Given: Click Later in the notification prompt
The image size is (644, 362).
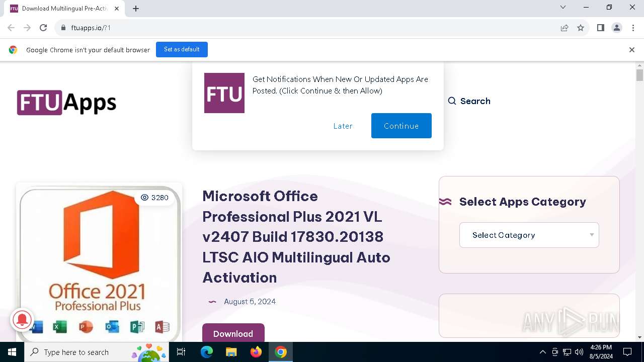Looking at the screenshot, I should tap(343, 126).
